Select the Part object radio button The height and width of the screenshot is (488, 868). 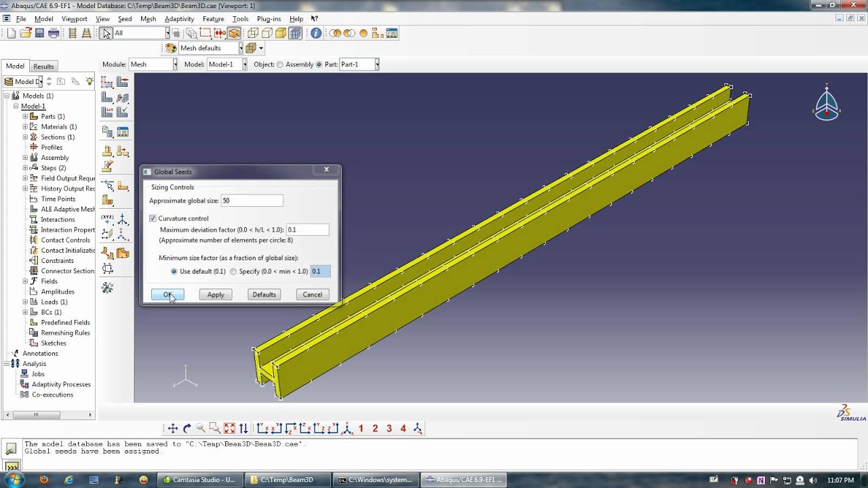coord(319,64)
